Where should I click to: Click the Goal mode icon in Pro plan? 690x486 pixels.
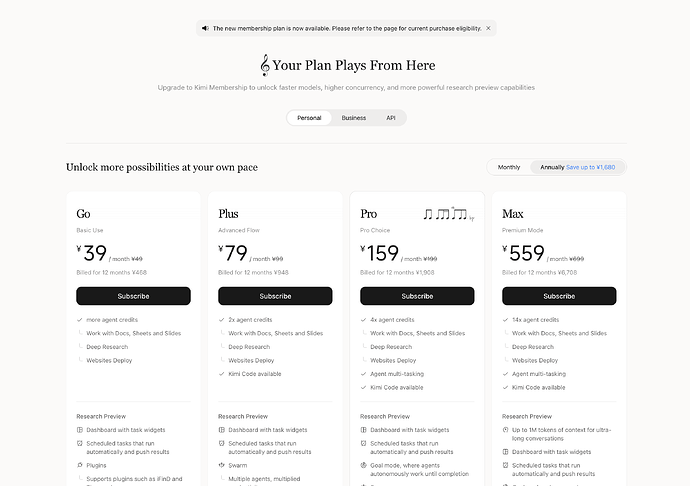click(363, 465)
